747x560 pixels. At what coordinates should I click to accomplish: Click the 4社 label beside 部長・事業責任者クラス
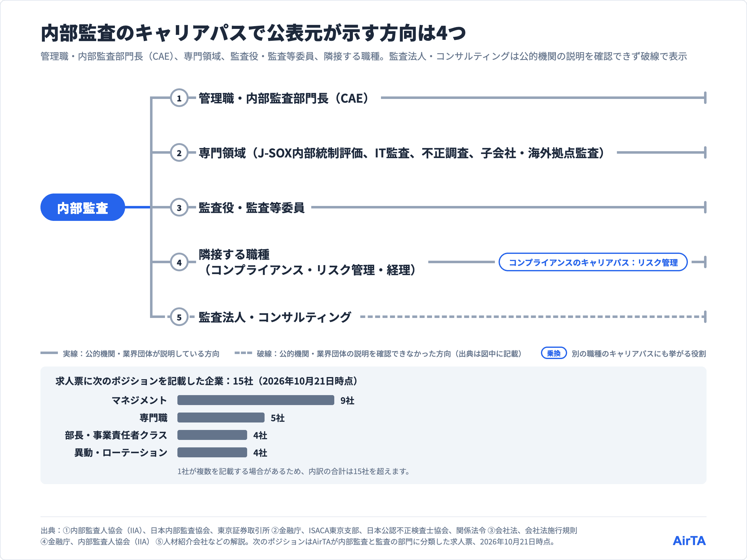coord(261,436)
